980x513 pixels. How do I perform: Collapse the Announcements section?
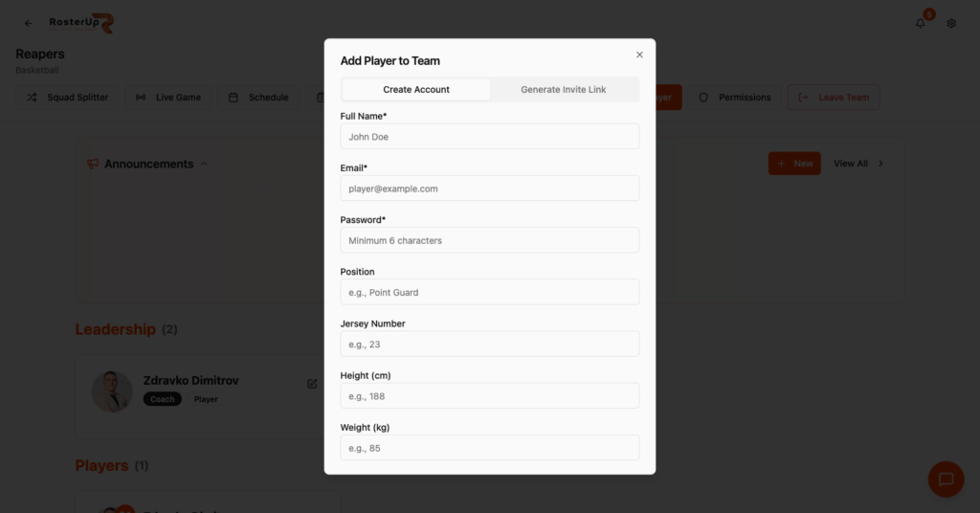pos(204,164)
